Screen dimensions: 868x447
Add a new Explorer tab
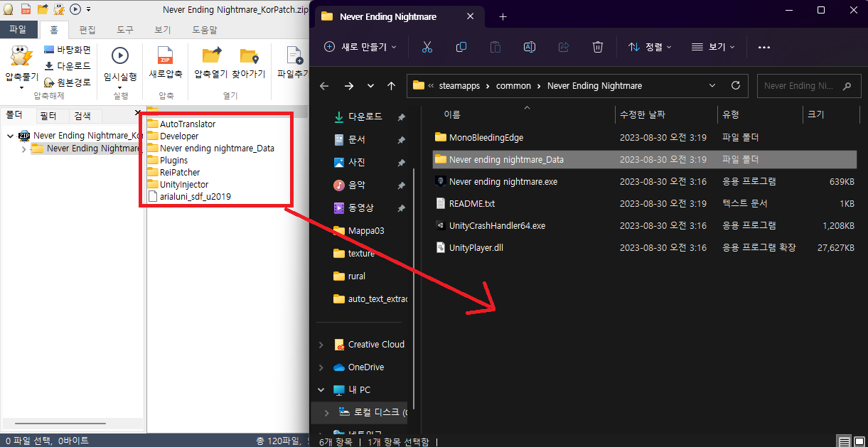pyautogui.click(x=503, y=16)
